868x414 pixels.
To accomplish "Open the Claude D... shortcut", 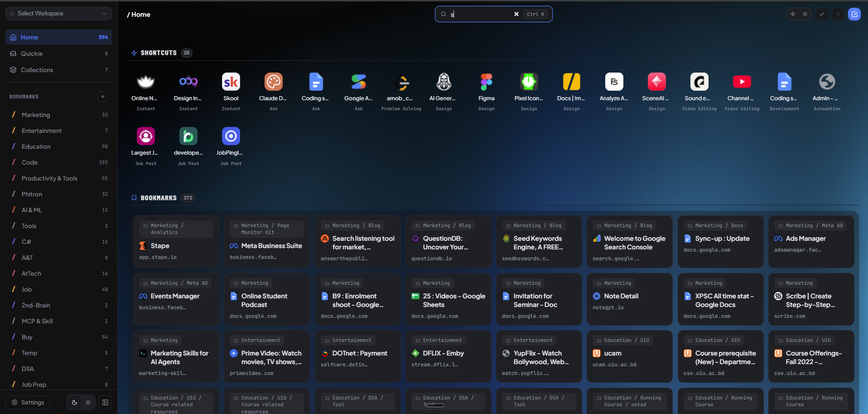I will click(x=274, y=82).
